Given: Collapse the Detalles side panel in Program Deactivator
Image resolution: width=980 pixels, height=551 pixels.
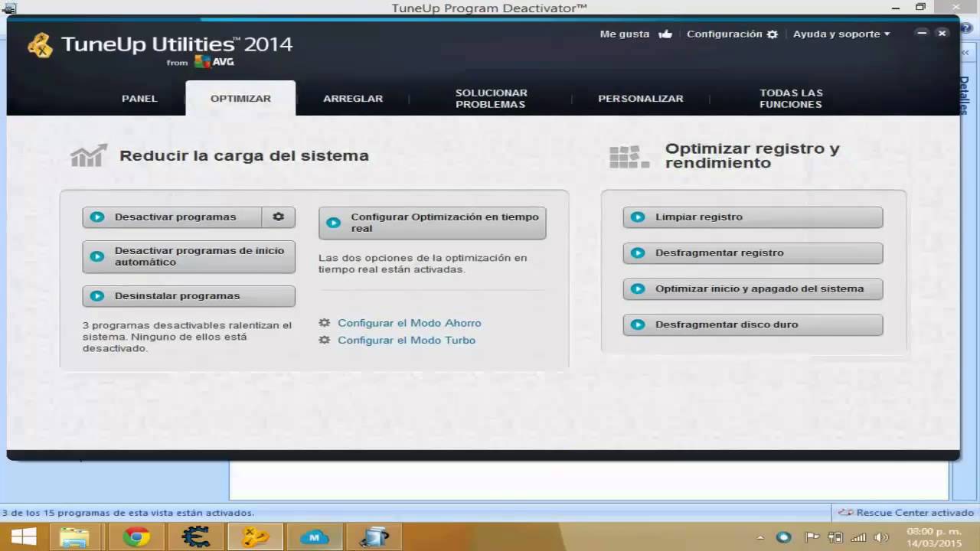Looking at the screenshot, I should coord(967,52).
